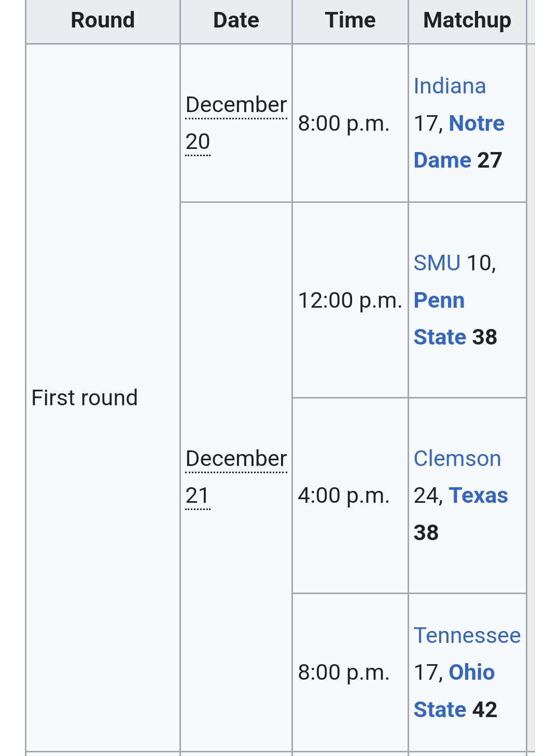Open the Indiana team link
This screenshot has height=756, width=560.
pos(450,86)
